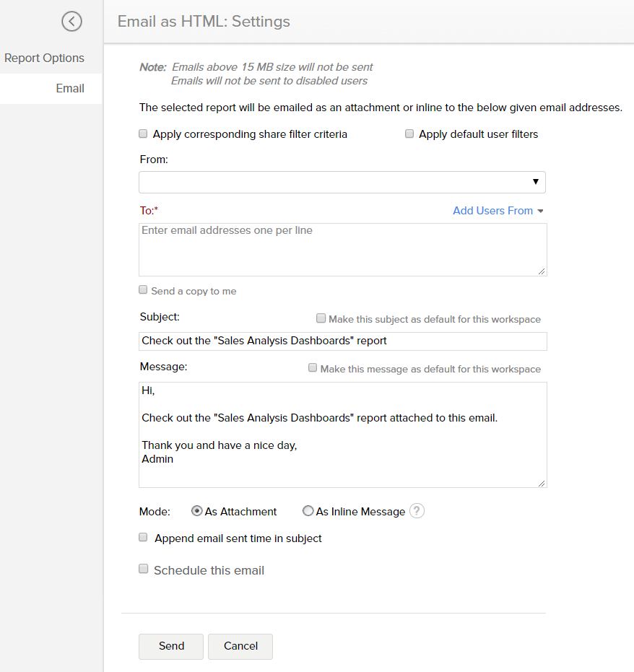
Task: Choose As Attachment mode
Action: 196,511
